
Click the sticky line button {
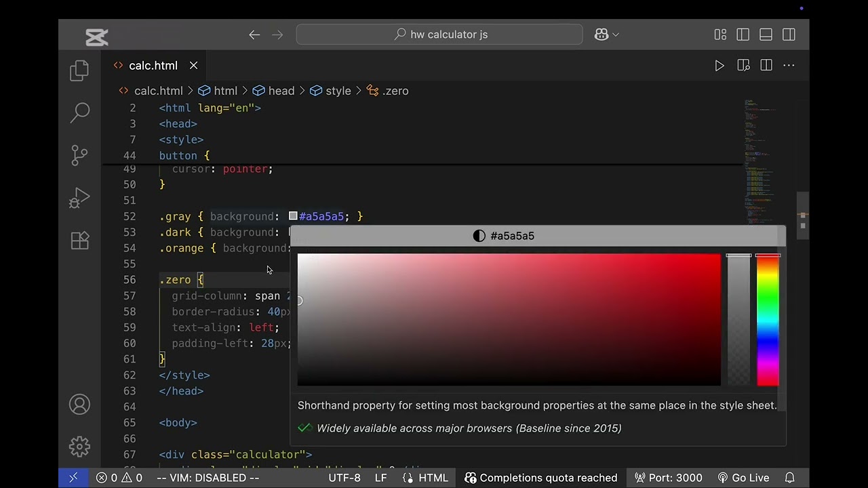click(x=184, y=155)
